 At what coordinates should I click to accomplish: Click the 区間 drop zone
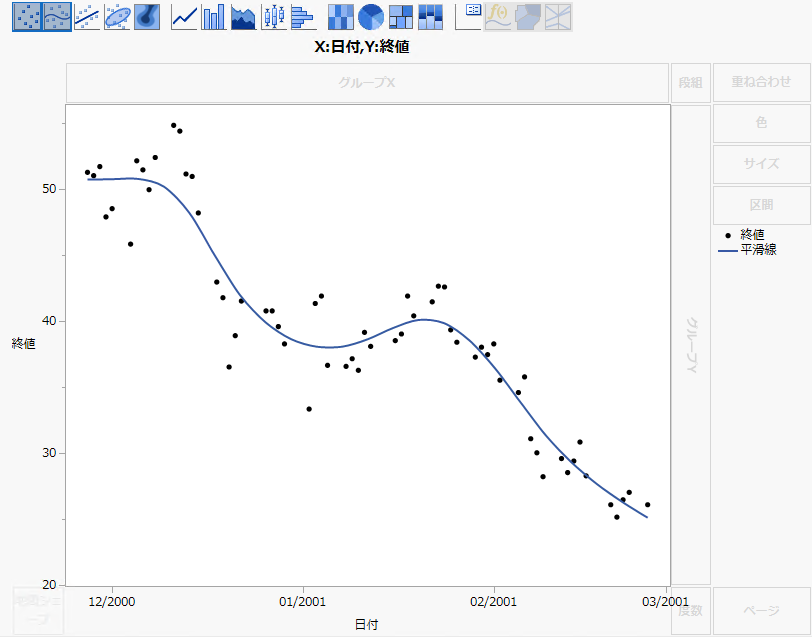click(x=761, y=205)
